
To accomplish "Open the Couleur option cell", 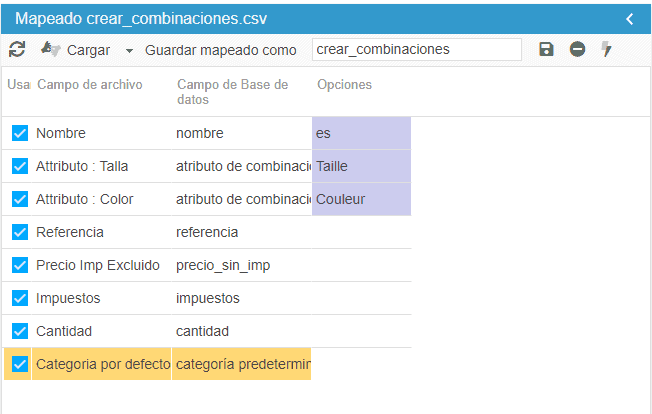I will pyautogui.click(x=361, y=199).
